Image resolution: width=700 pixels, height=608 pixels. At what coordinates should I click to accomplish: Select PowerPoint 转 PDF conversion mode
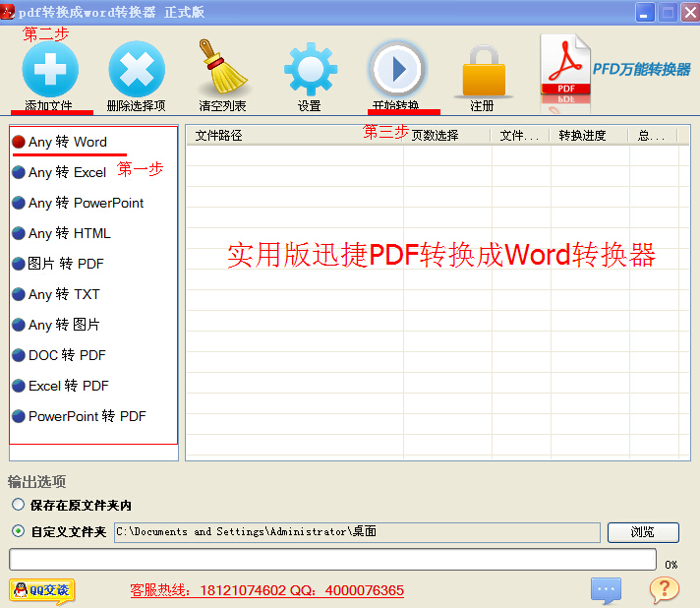click(x=79, y=416)
